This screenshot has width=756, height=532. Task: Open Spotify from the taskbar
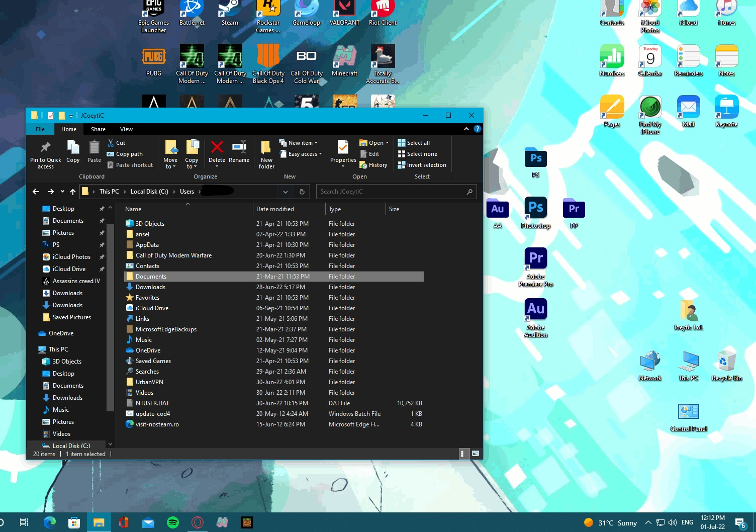(173, 522)
